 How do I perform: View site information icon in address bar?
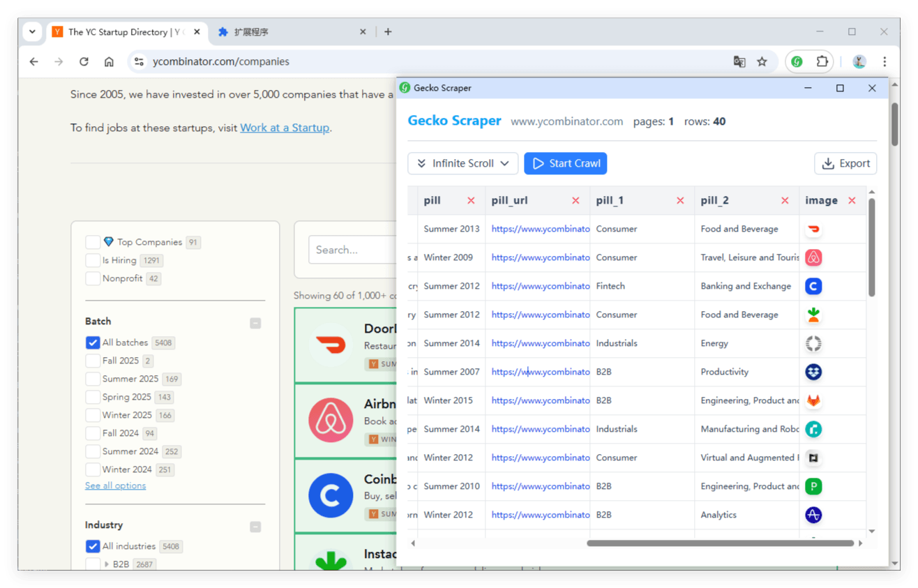139,61
